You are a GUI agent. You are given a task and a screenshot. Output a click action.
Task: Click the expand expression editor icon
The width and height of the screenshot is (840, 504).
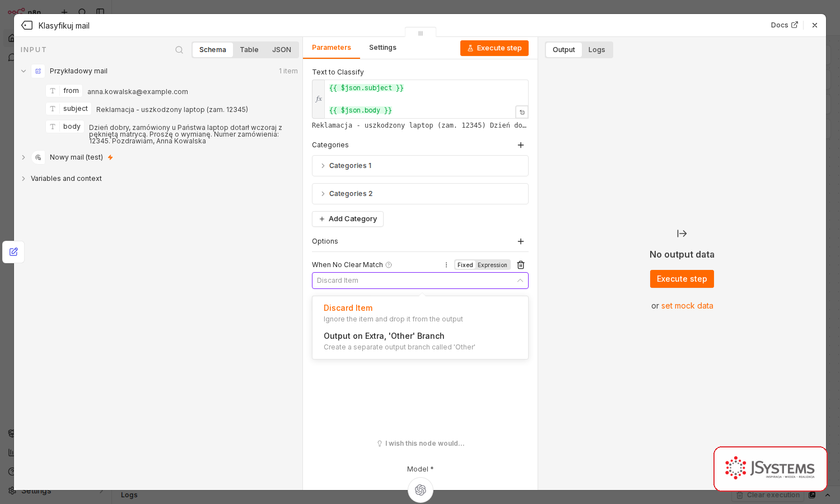pos(522,112)
